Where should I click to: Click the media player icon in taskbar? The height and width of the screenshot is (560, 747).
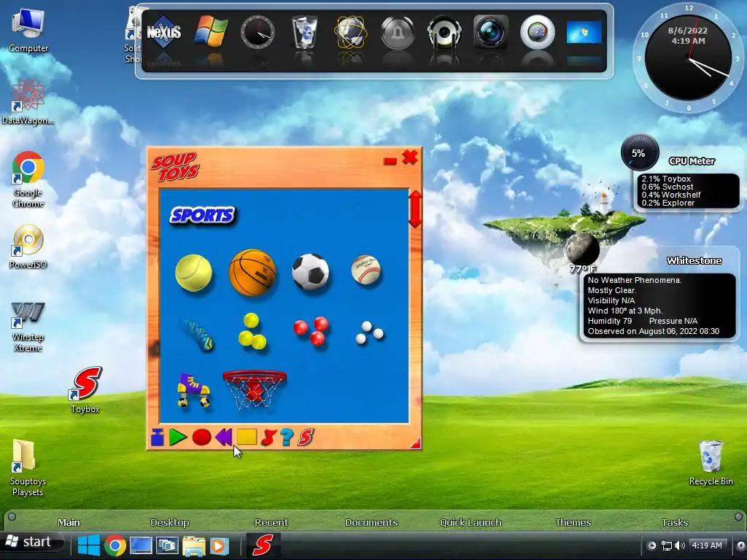(x=219, y=545)
